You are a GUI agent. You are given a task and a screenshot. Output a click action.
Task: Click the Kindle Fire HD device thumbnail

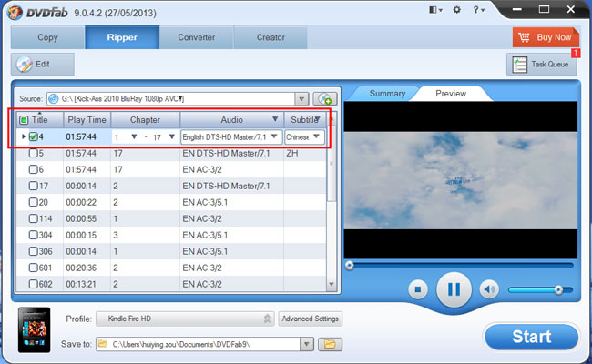(x=34, y=329)
